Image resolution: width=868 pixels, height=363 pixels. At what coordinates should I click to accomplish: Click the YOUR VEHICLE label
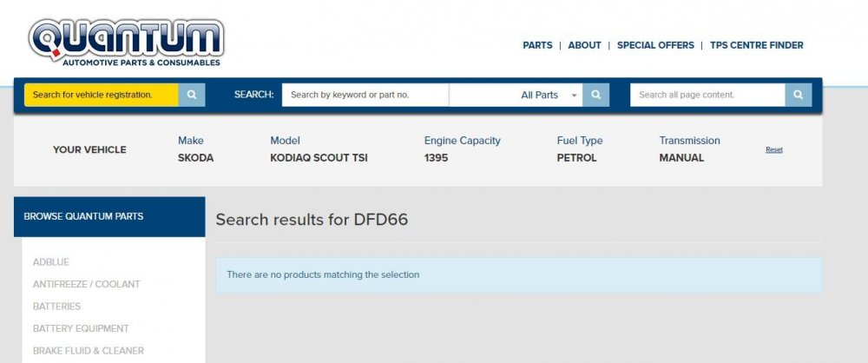coord(89,149)
